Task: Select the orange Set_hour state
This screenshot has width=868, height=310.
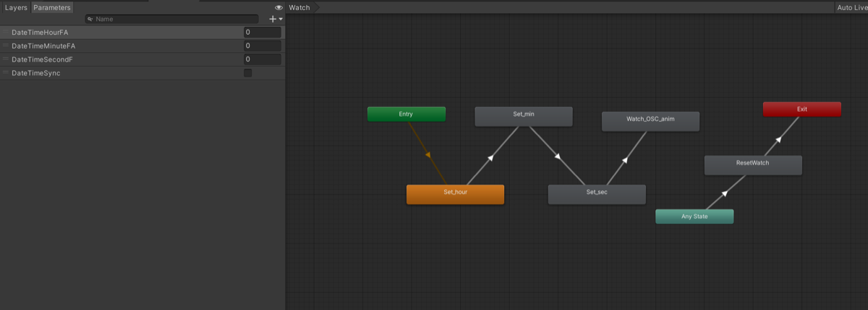Action: 455,193
